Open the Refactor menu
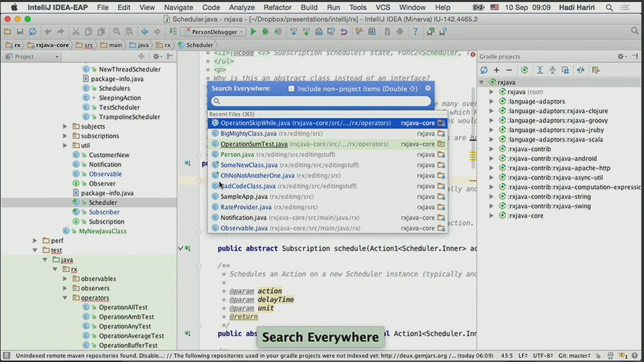The height and width of the screenshot is (362, 644). (x=278, y=7)
